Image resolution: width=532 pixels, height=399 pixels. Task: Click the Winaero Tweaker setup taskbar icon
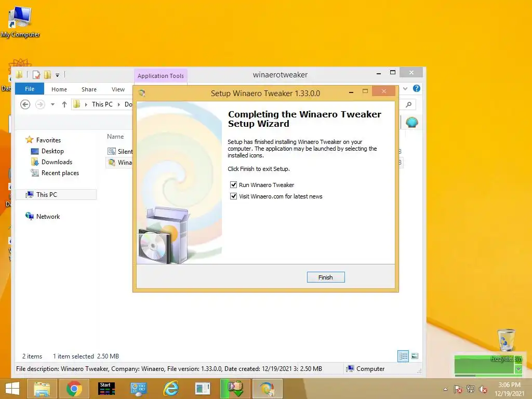268,389
